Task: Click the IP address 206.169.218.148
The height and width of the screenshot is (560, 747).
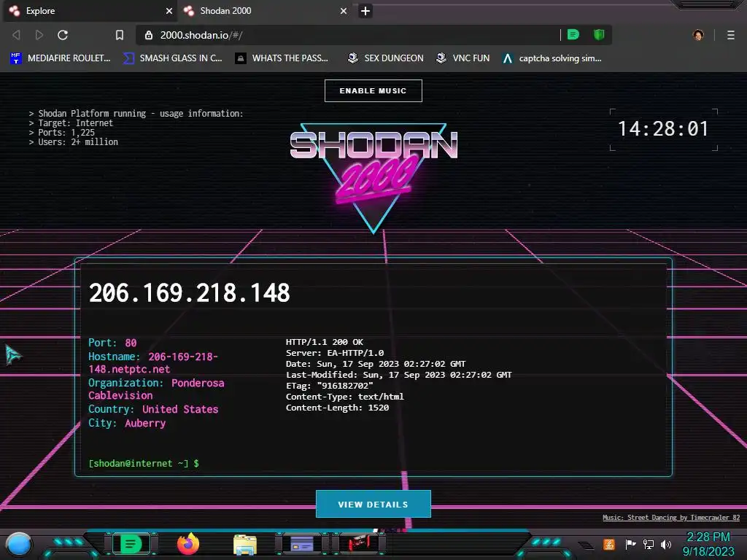Action: click(x=189, y=293)
